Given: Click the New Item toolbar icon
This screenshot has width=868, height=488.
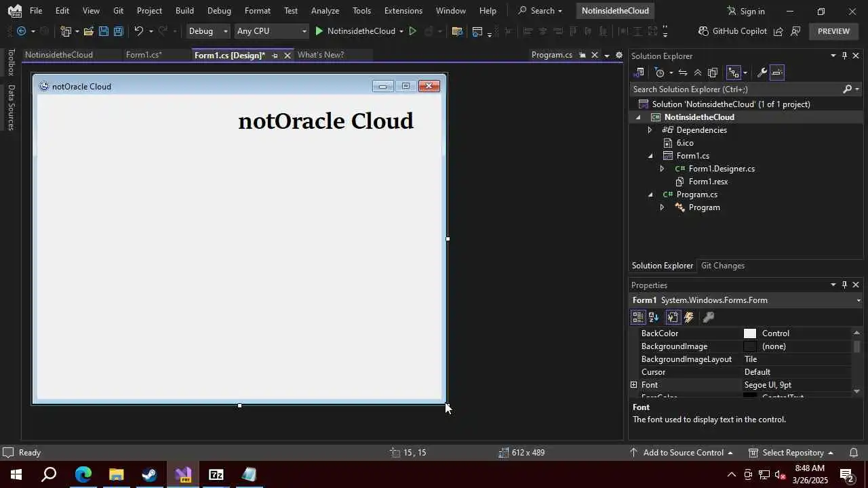Looking at the screenshot, I should coord(66,31).
